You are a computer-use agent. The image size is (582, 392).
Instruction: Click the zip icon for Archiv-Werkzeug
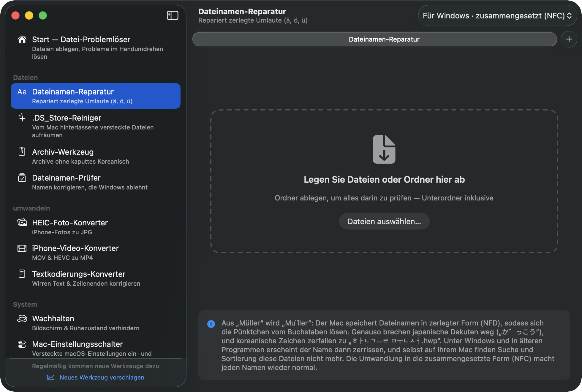click(22, 151)
